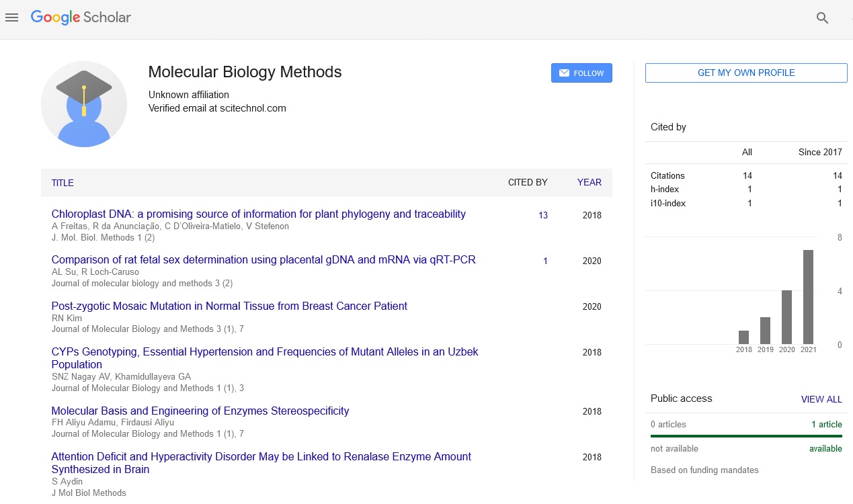Click the profile name 'Molecular Biology Methods'
This screenshot has height=504, width=853.
pos(245,72)
